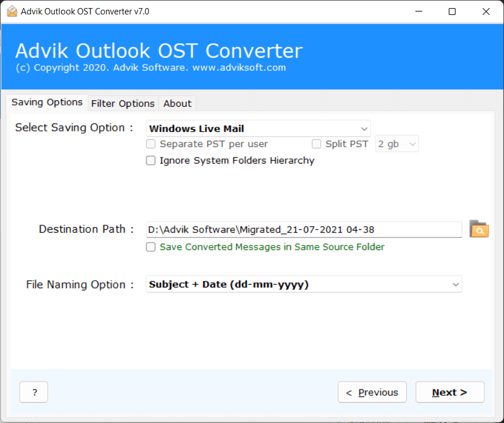This screenshot has width=504, height=423.
Task: Toggle the Split PST checkbox
Action: pos(316,144)
